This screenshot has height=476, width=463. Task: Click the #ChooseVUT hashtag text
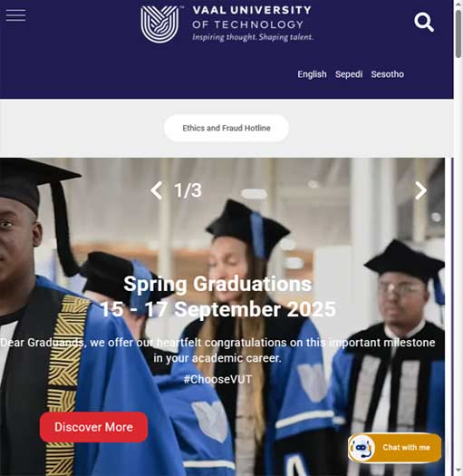217,379
